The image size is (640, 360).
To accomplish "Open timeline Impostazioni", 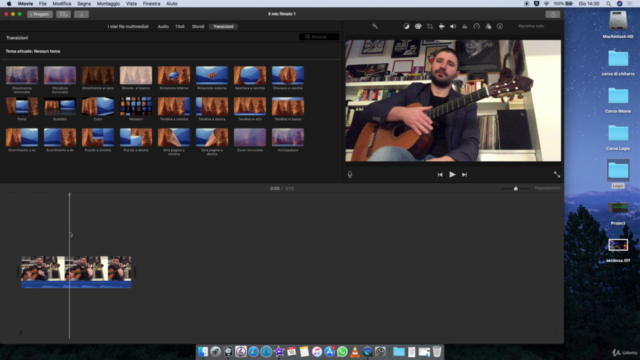I will pyautogui.click(x=547, y=188).
